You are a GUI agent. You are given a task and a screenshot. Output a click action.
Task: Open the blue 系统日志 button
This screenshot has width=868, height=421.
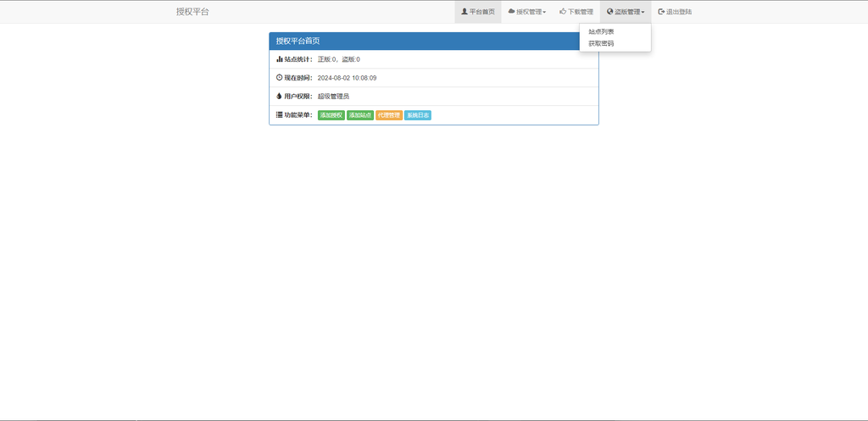pyautogui.click(x=418, y=115)
